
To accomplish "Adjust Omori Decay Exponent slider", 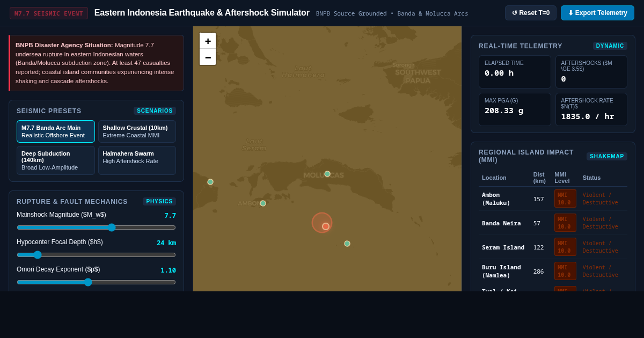I will click(96, 282).
